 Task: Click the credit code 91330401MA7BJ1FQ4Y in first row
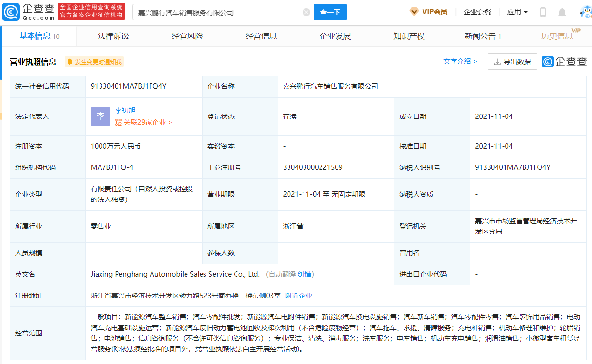[x=129, y=86]
